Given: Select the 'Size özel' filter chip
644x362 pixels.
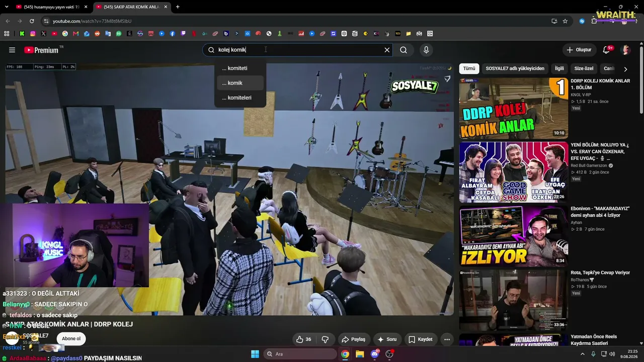Looking at the screenshot, I should [x=584, y=68].
